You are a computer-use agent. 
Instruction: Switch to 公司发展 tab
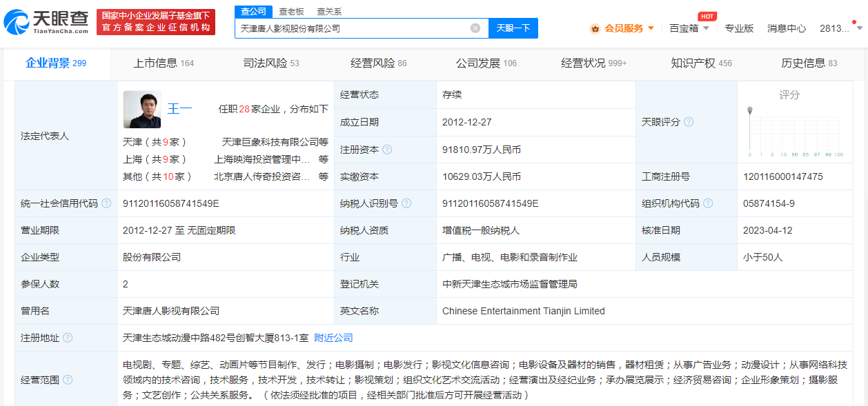click(x=486, y=63)
